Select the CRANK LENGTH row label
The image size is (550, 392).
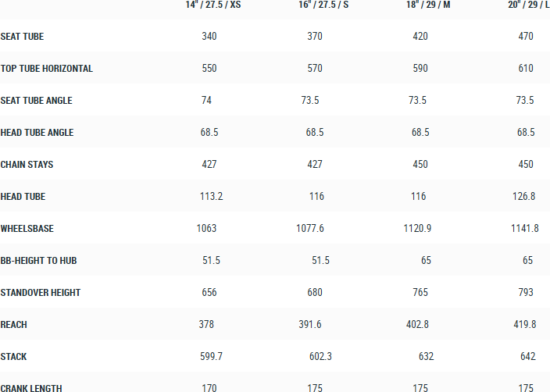(31, 388)
